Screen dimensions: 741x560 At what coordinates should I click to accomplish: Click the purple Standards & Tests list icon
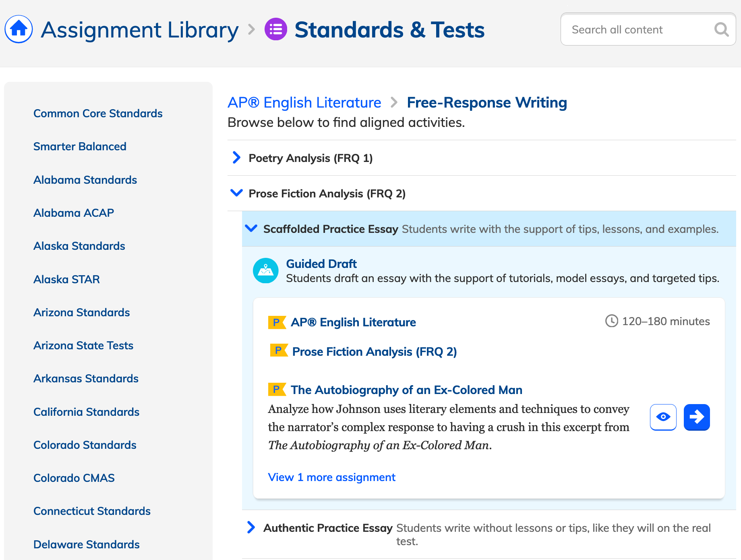(276, 29)
